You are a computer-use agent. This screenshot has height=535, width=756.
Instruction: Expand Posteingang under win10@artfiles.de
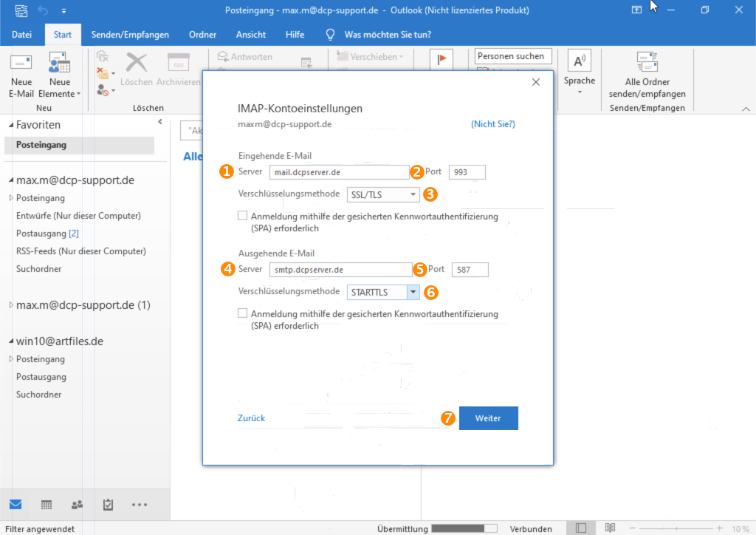pyautogui.click(x=10, y=359)
